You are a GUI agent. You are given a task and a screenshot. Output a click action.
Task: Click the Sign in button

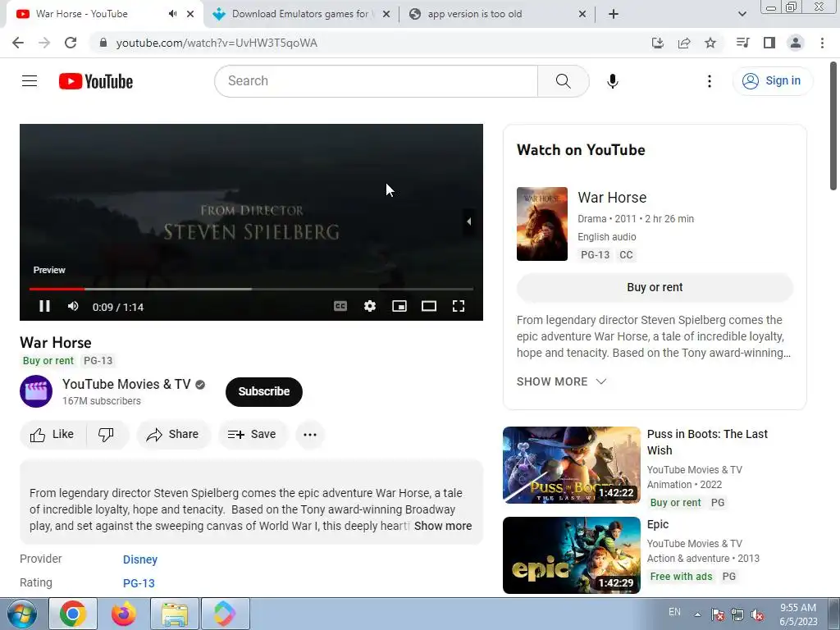[773, 81]
